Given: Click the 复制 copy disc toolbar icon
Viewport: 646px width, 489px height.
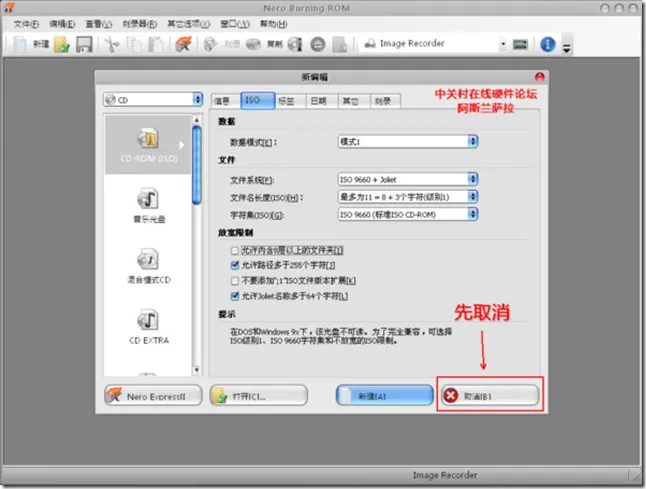Looking at the screenshot, I should [x=253, y=44].
